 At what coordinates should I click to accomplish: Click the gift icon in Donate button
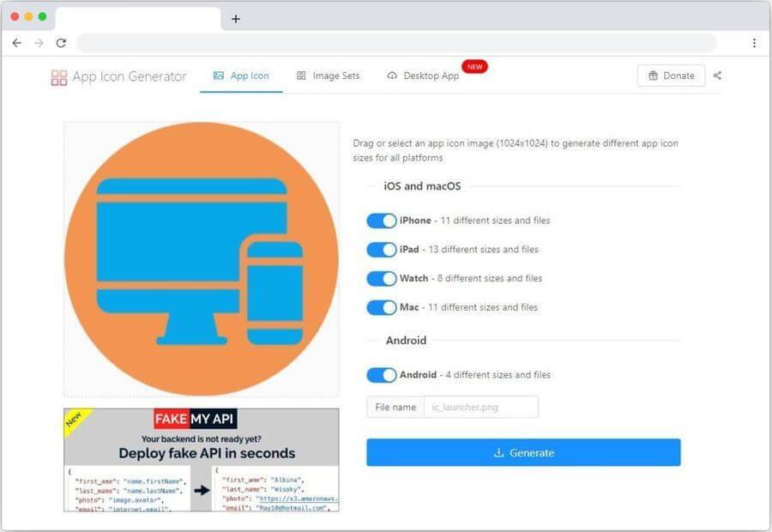point(653,76)
